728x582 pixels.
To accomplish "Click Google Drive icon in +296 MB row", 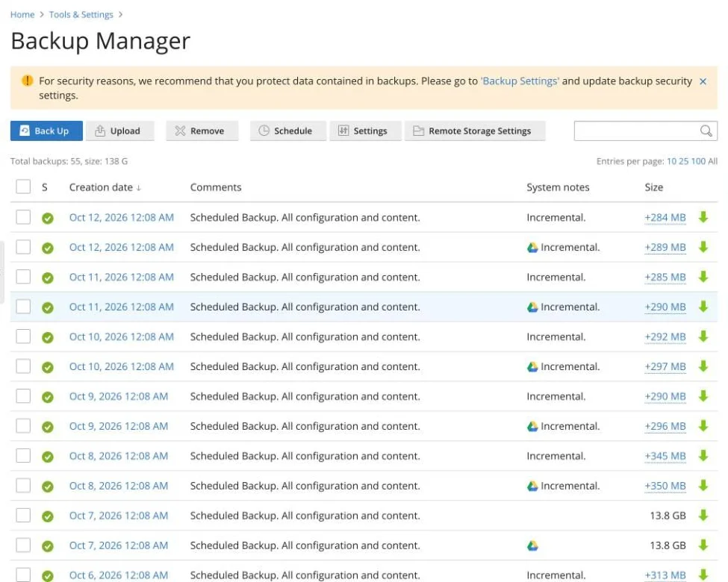I will 532,426.
